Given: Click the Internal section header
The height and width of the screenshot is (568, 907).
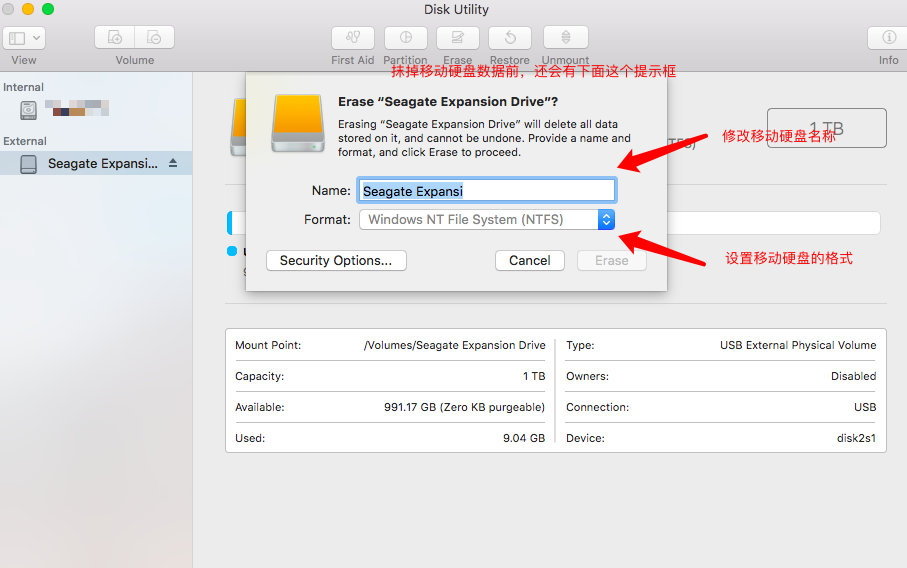Looking at the screenshot, I should pyautogui.click(x=23, y=87).
